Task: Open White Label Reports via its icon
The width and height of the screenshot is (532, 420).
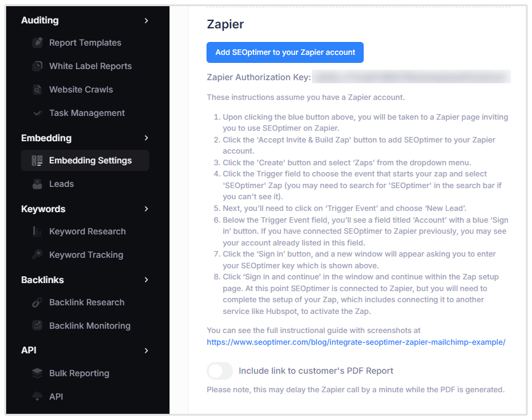Action: point(38,66)
